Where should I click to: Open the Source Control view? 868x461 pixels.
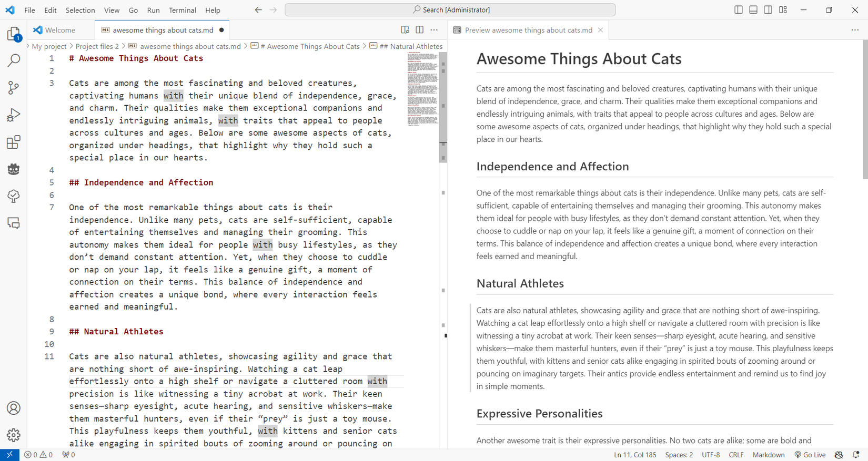pyautogui.click(x=14, y=88)
